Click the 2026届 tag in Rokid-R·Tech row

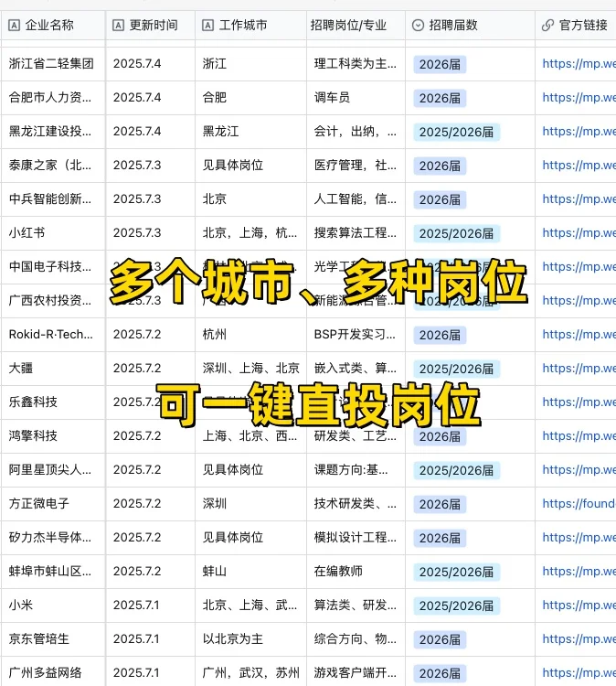click(440, 335)
